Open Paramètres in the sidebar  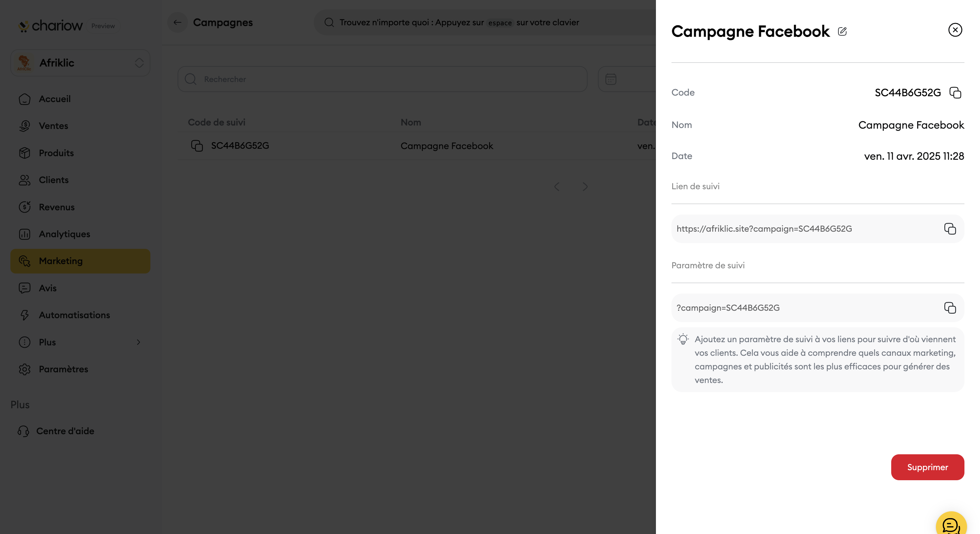click(x=80, y=369)
